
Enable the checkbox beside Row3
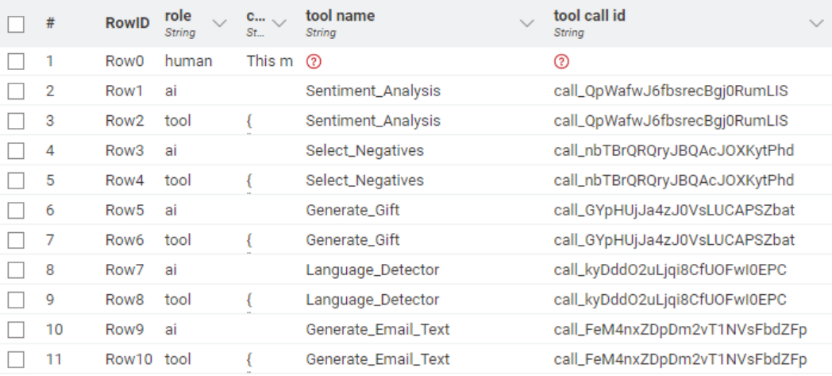16,151
